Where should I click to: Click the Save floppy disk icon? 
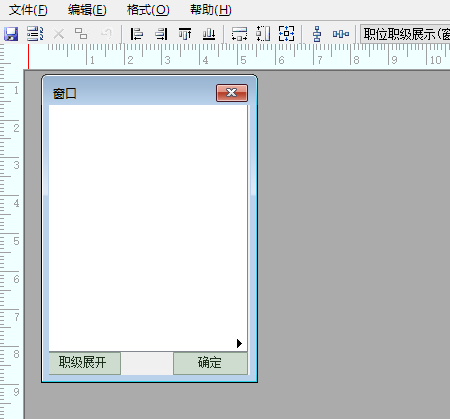(11, 34)
